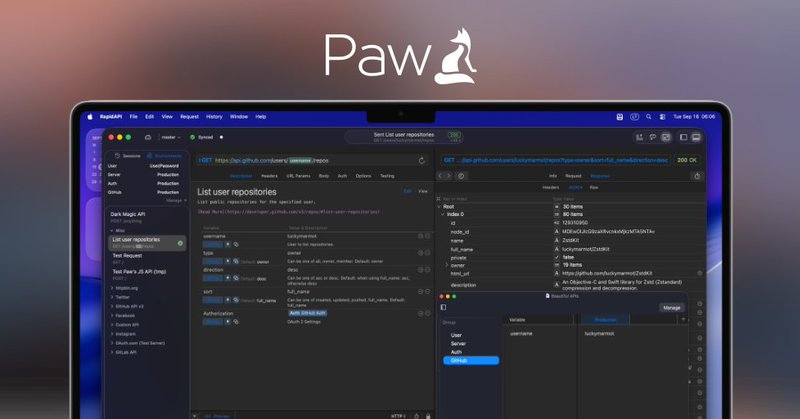Open the Read More GitHub developer link
Screen dimensions: 800x419
coord(288,211)
